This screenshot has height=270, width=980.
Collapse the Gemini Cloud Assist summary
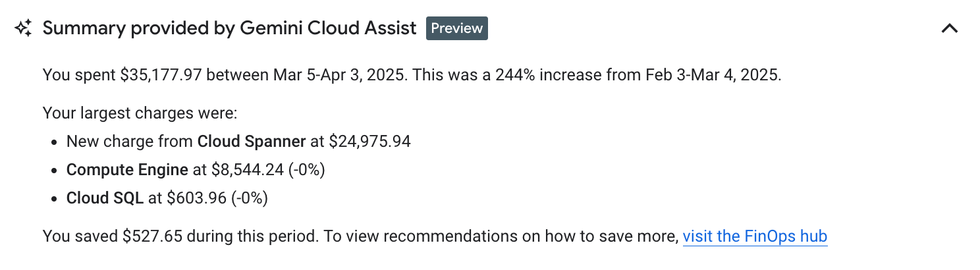pos(949,28)
